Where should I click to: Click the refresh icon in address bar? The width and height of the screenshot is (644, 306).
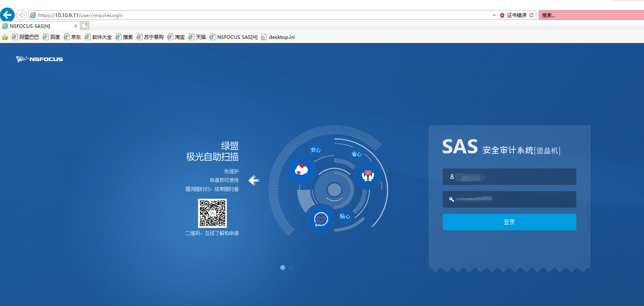pyautogui.click(x=531, y=15)
